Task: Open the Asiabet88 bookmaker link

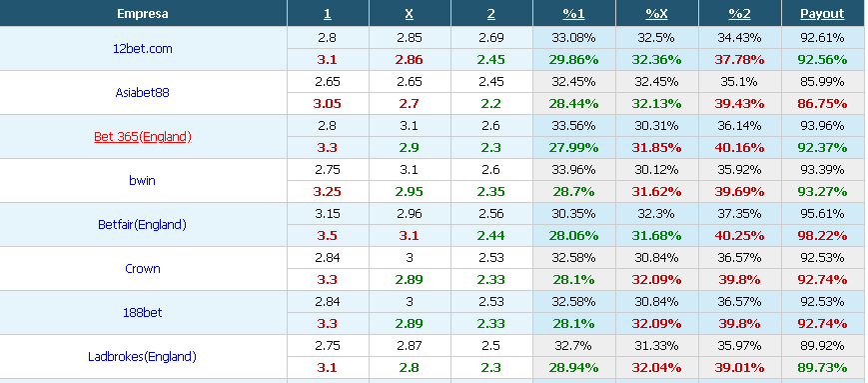Action: (142, 93)
